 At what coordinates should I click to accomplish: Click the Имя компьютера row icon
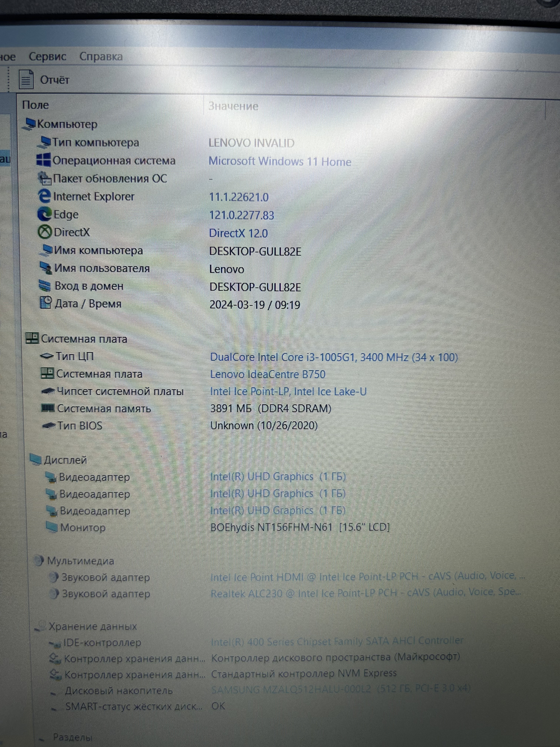coord(46,250)
